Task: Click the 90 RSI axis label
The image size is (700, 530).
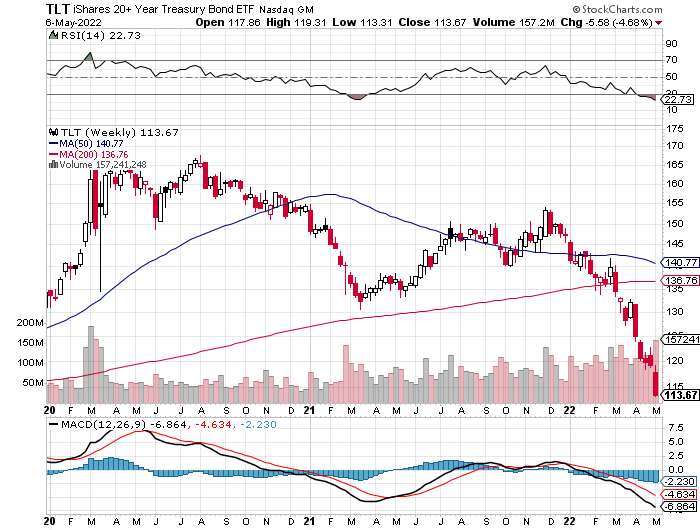Action: 671,44
